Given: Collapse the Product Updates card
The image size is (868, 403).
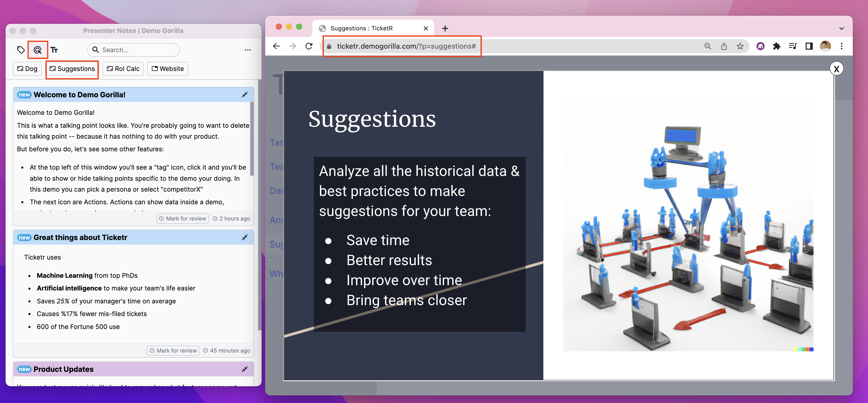Looking at the screenshot, I should pyautogui.click(x=245, y=369).
